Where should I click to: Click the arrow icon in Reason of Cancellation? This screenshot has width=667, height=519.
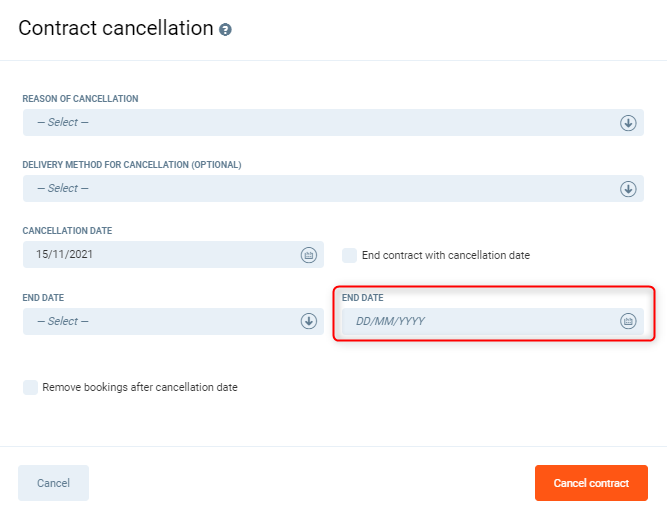point(628,123)
